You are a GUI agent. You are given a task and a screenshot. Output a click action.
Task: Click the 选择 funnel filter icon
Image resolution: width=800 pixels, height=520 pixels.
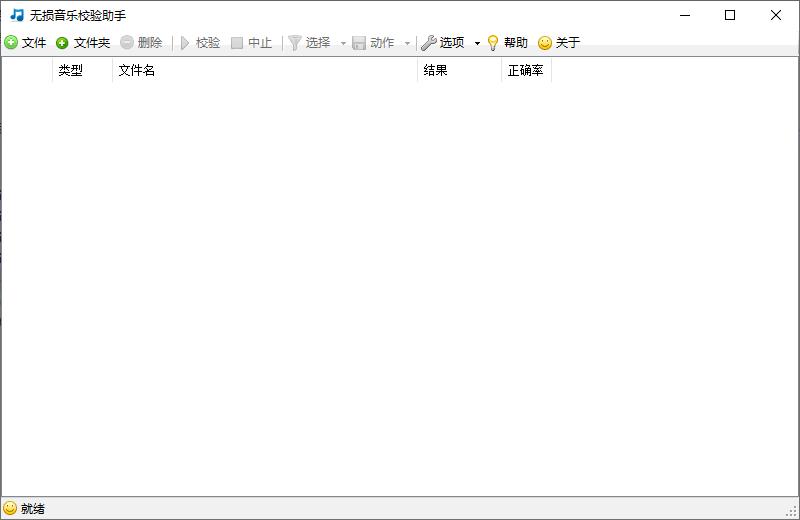(x=294, y=43)
